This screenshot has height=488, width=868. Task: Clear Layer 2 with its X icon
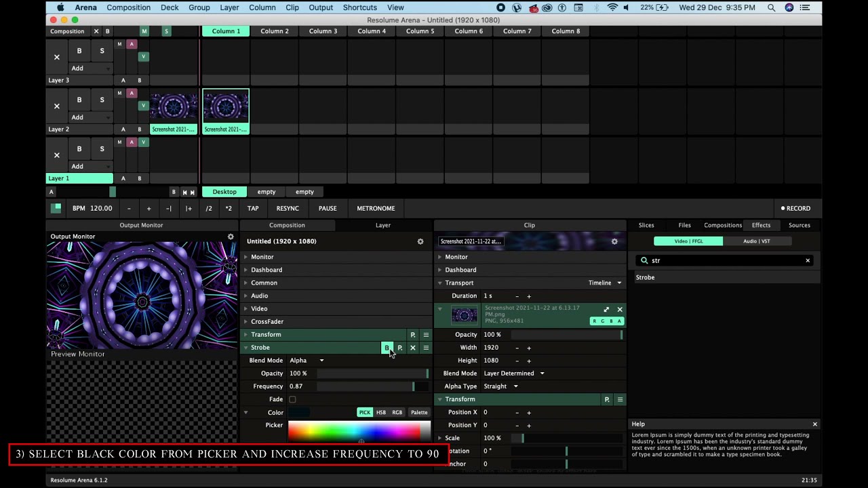pos(57,106)
